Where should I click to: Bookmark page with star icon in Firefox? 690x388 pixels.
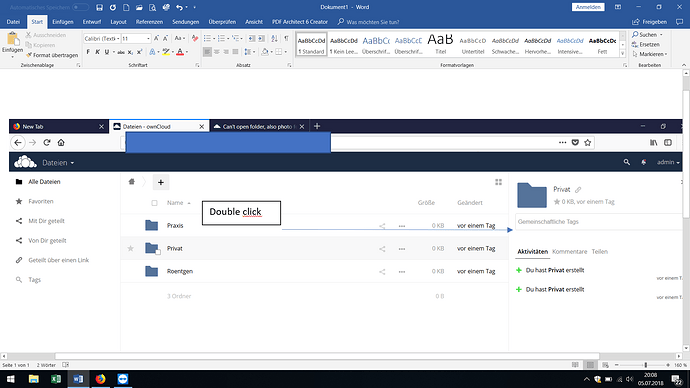coord(587,143)
